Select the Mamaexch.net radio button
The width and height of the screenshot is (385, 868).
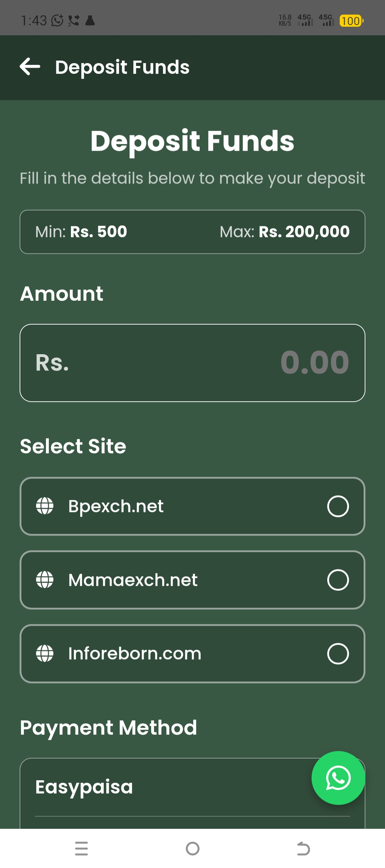coord(338,579)
